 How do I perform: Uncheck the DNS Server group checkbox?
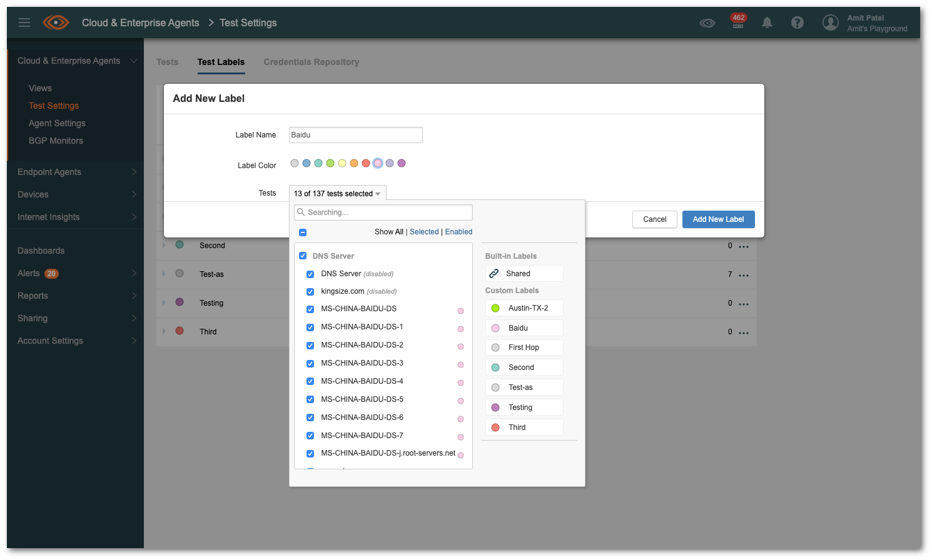point(303,256)
